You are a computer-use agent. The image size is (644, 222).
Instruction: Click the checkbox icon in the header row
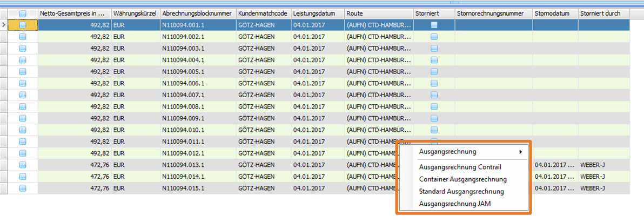coord(23,14)
